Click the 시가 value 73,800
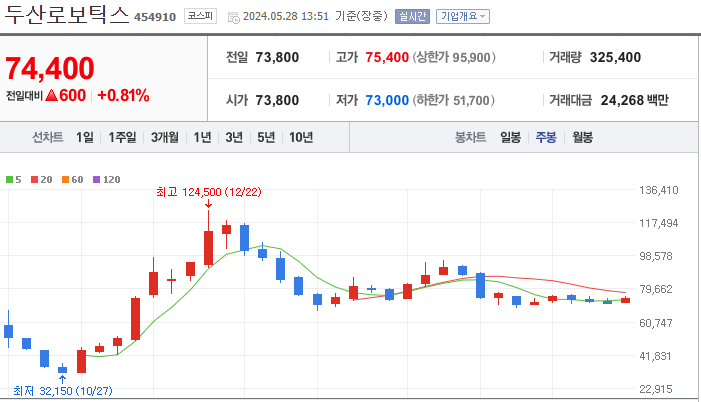Viewport: 701px width, 402px height. click(277, 100)
